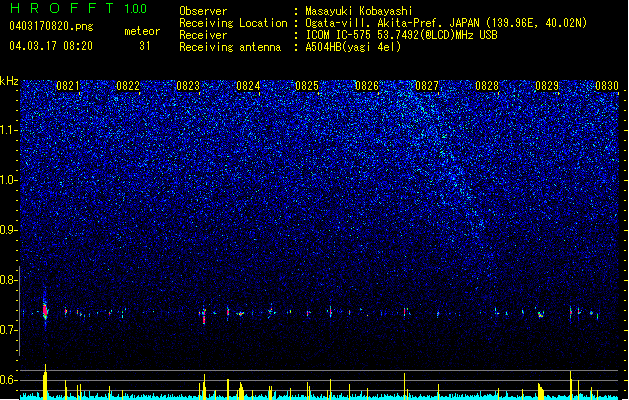
Task: Click the Receiver label
Action: tap(203, 35)
